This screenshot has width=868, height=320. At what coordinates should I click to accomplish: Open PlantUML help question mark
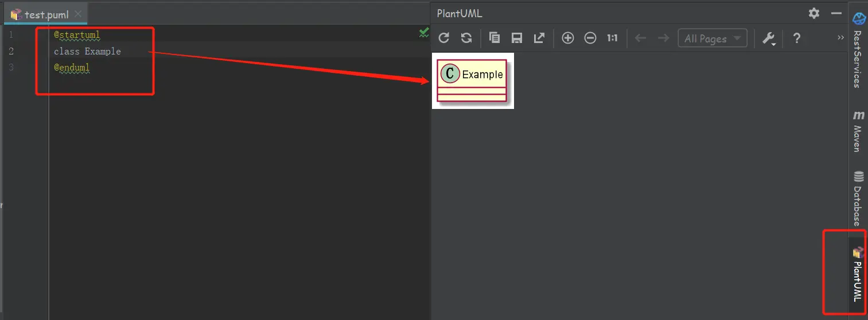796,38
